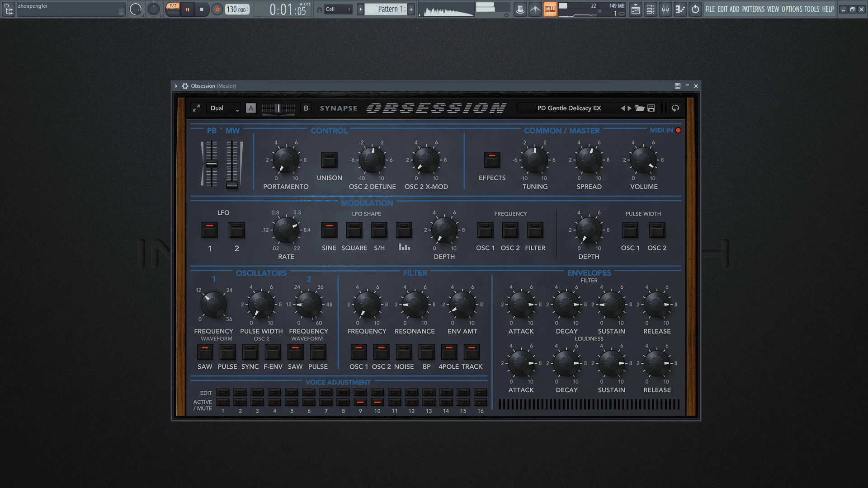
Task: Open the Pattern 1 selector
Action: click(x=386, y=9)
